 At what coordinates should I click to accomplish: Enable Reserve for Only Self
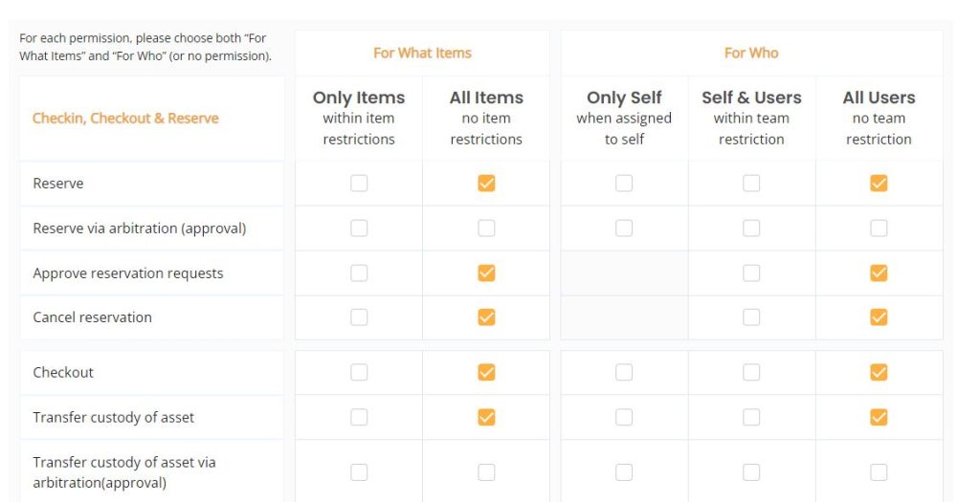624,183
